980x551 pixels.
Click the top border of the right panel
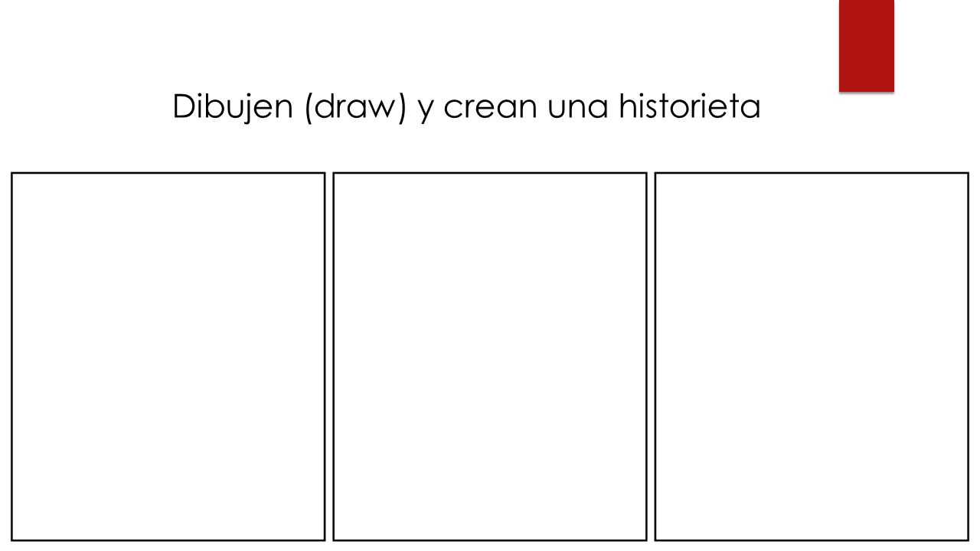coord(812,173)
